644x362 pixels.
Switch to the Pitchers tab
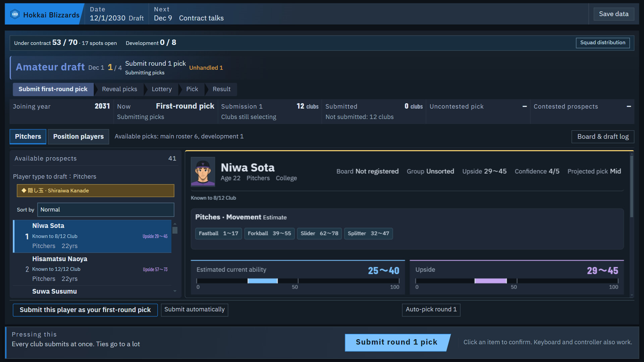[28, 136]
